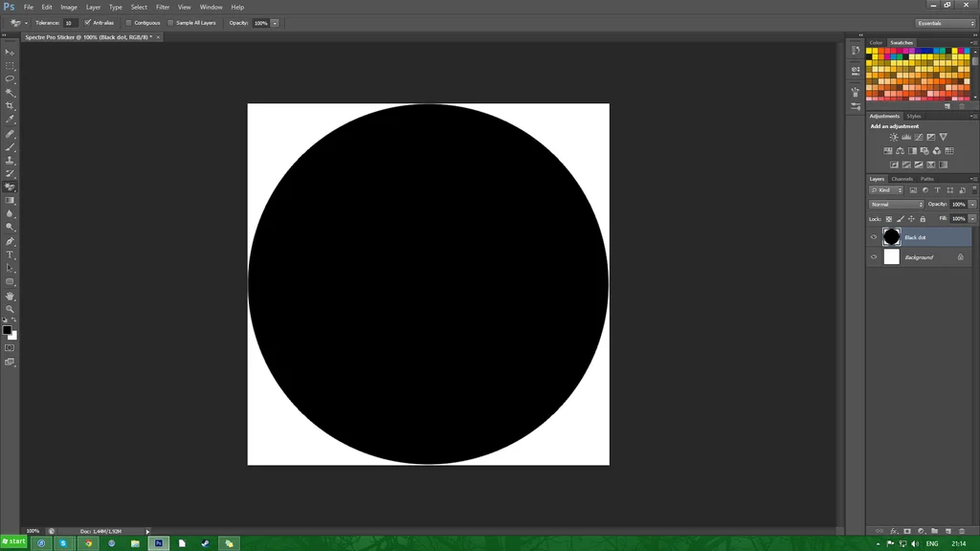Create a new layer from Layers panel
Viewport: 980px width, 551px height.
948,531
